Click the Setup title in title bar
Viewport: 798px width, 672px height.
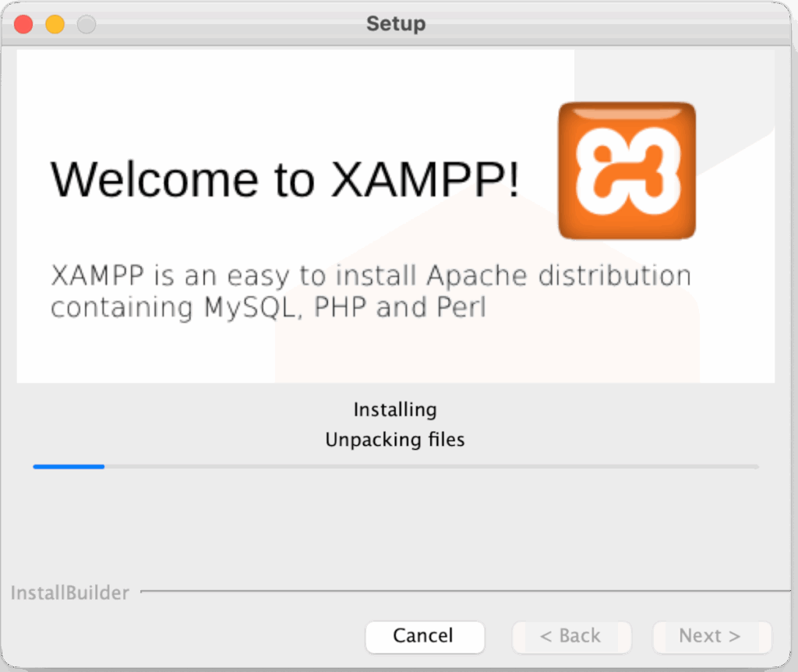[x=396, y=23]
